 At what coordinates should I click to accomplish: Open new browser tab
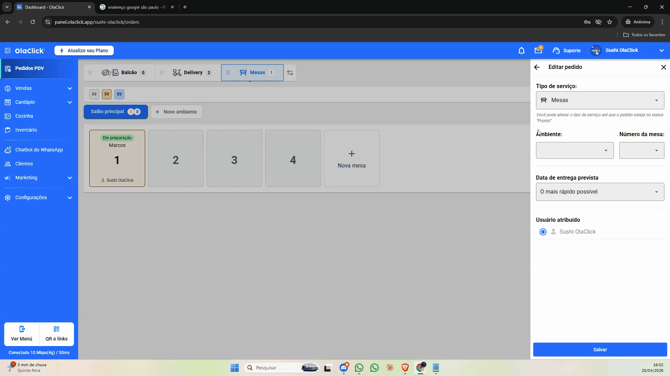coord(185,7)
